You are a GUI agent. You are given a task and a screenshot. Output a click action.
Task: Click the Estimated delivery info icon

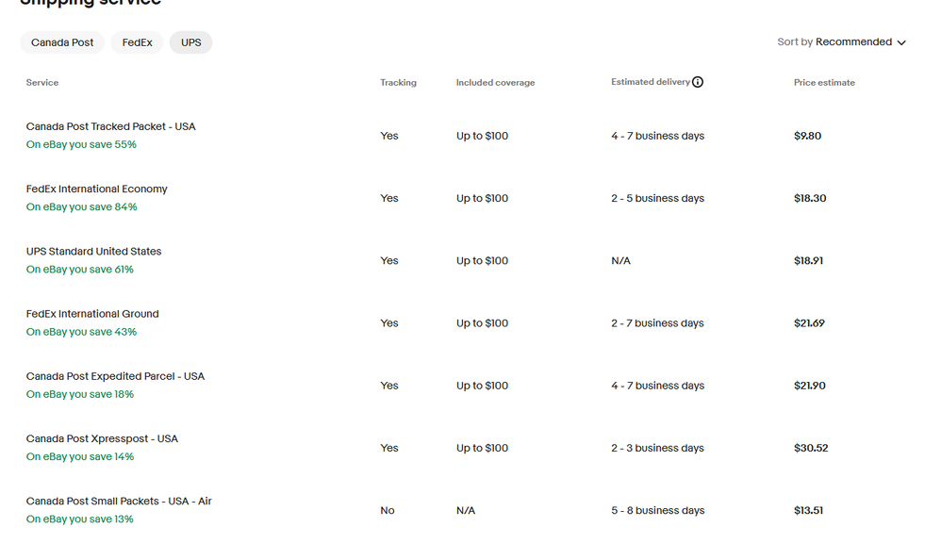[698, 82]
